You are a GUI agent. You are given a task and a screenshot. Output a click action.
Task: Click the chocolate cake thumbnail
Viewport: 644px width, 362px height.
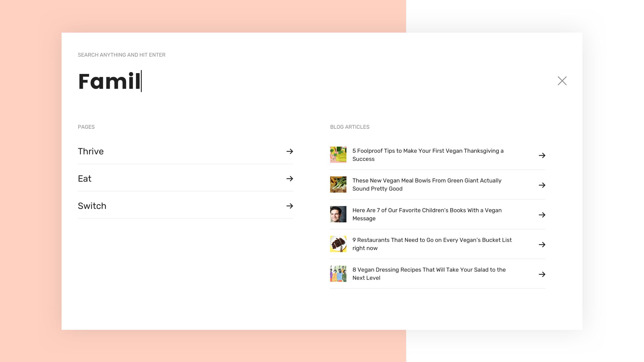338,244
